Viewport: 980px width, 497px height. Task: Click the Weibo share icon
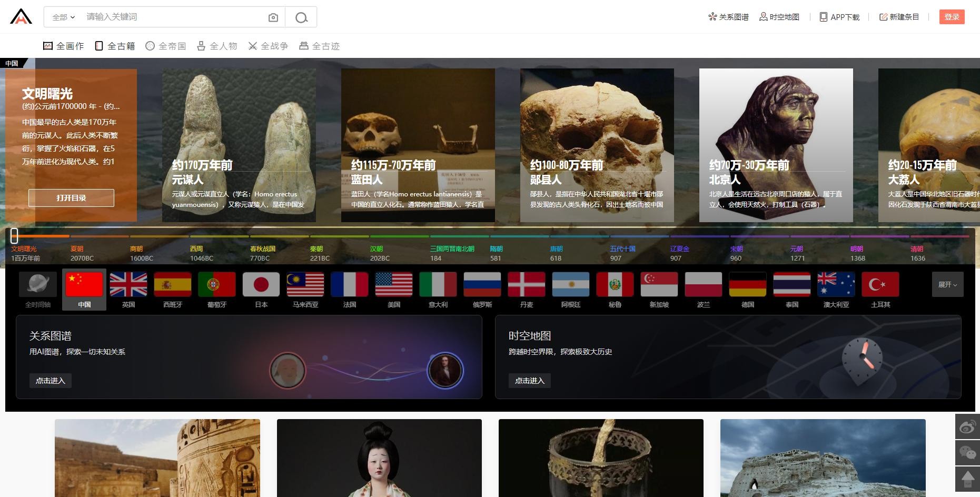pyautogui.click(x=967, y=426)
